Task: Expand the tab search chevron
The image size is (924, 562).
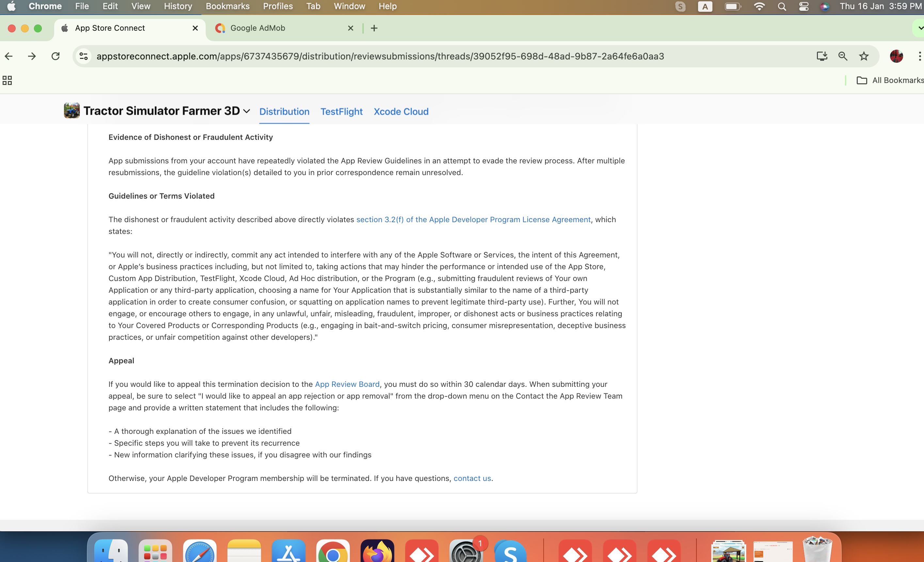Action: click(920, 28)
